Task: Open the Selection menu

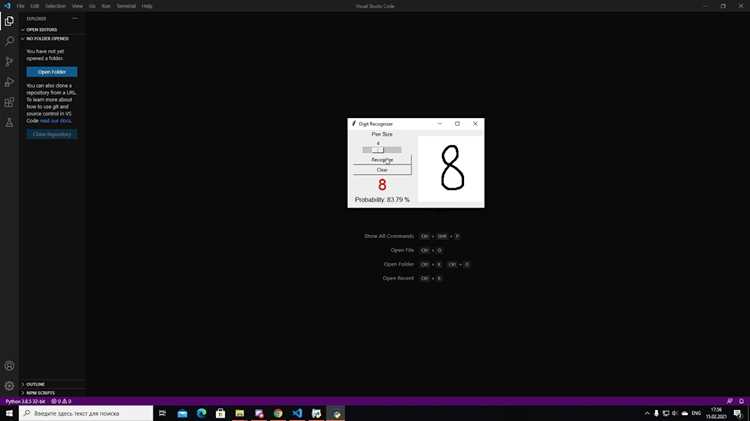Action: point(55,6)
